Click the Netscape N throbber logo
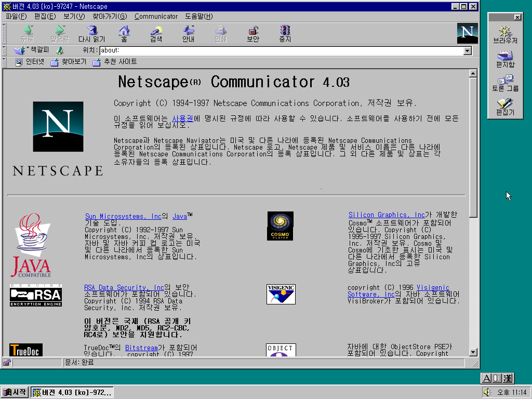 coord(467,33)
